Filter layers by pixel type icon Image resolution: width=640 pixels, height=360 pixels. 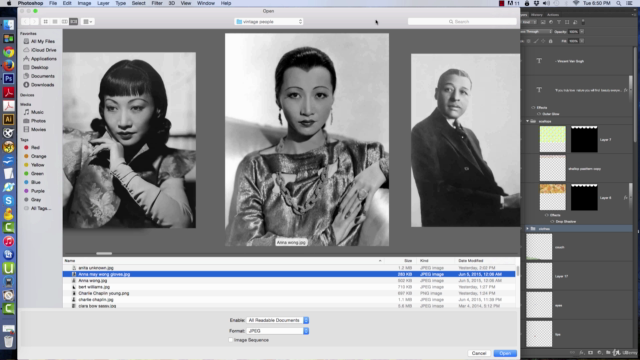tap(543, 22)
